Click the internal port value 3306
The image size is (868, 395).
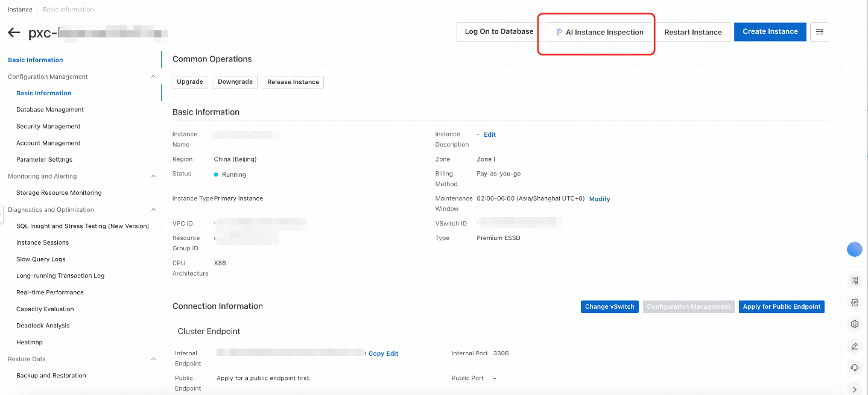501,353
